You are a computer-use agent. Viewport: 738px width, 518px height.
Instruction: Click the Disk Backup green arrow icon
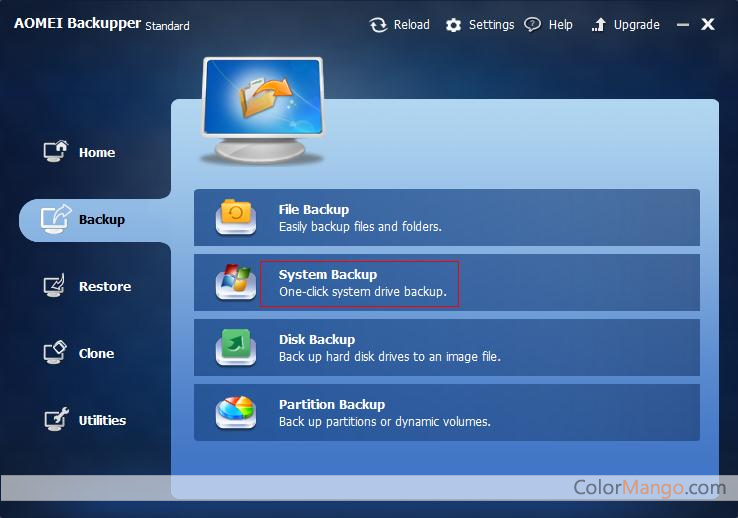tap(236, 347)
